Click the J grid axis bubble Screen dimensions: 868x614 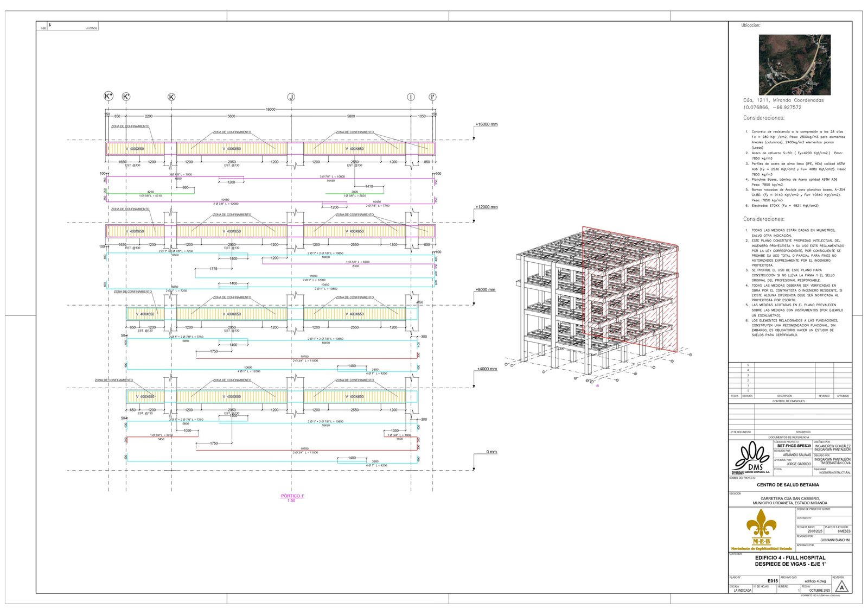point(291,97)
